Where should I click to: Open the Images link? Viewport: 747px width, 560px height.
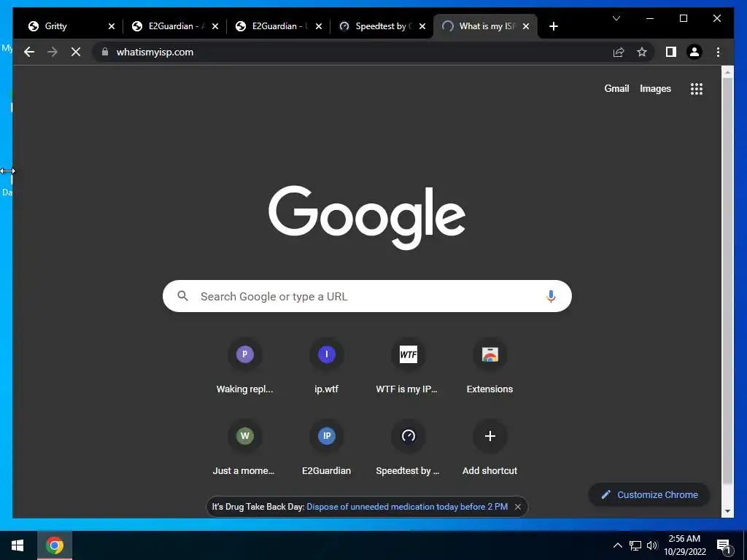[x=655, y=88]
